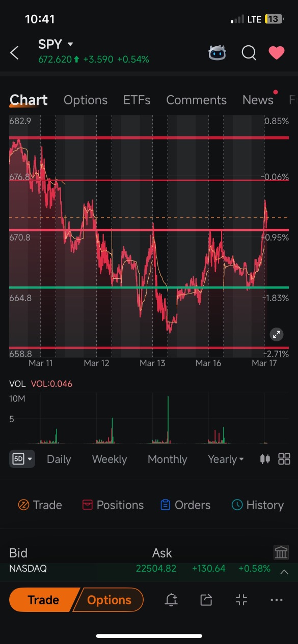This screenshot has height=644, width=298.
Task: Tap the collapse arrows icon in bottom bar
Action: click(x=241, y=600)
